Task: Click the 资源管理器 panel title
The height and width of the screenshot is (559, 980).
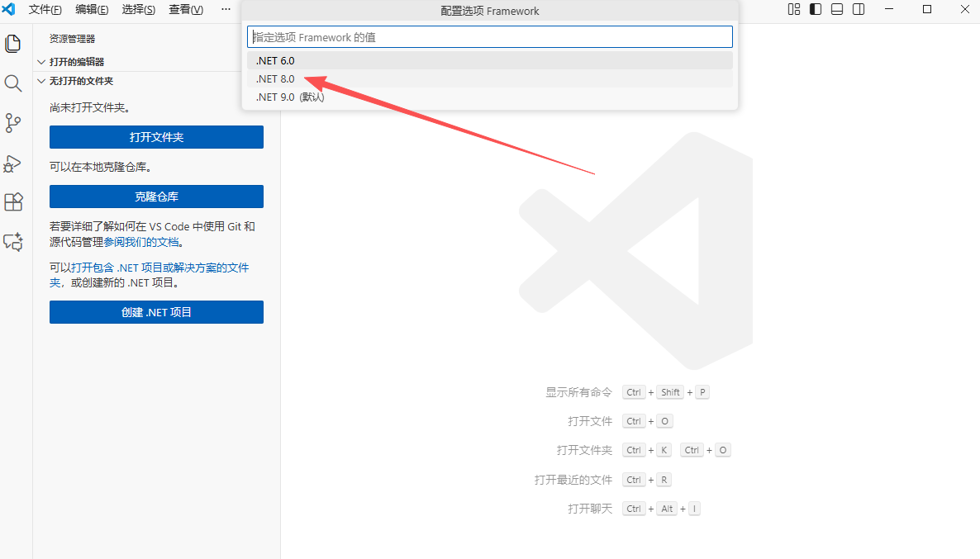Action: click(73, 39)
